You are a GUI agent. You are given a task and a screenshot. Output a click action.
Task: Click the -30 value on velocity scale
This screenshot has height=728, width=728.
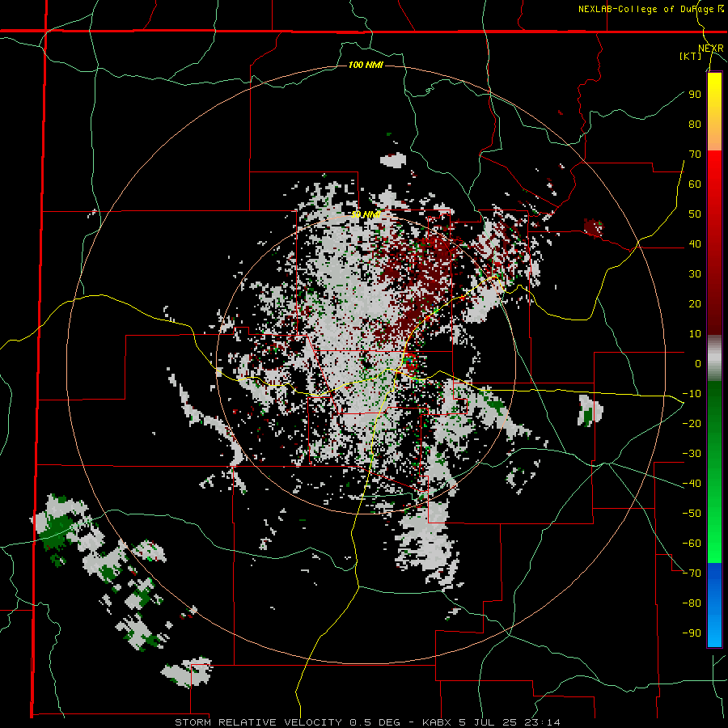692,454
